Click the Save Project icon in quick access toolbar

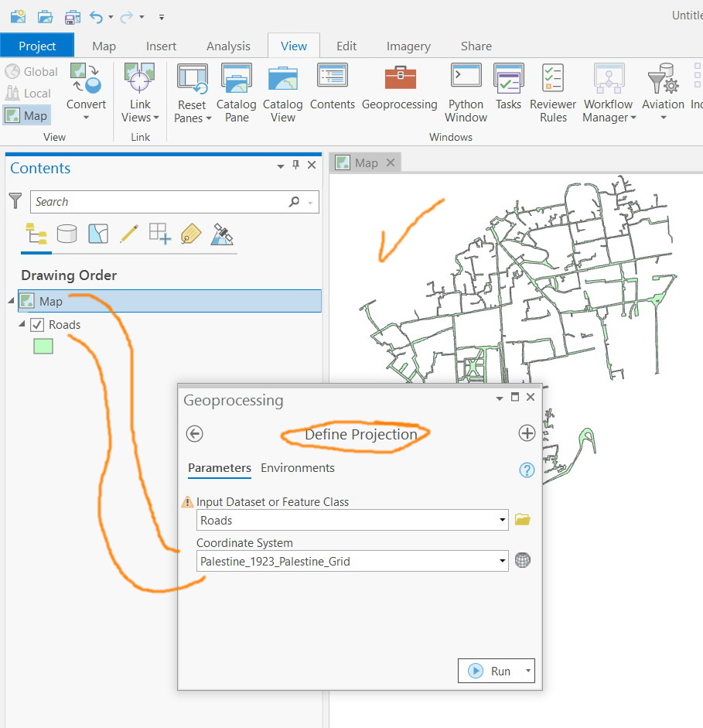point(73,17)
